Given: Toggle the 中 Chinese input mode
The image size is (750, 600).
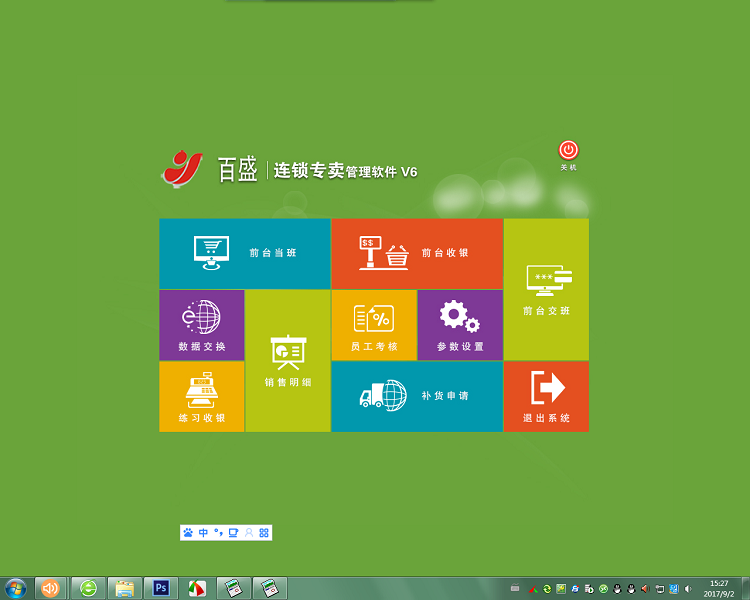Looking at the screenshot, I should tap(203, 533).
